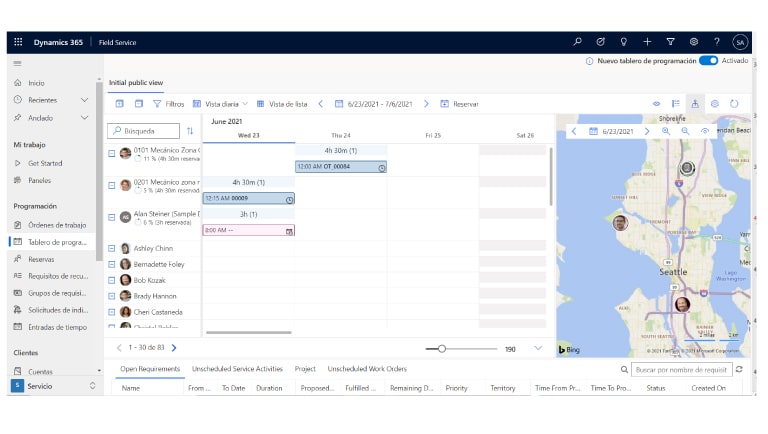This screenshot has height=434, width=768.
Task: Click the Filtros button
Action: pyautogui.click(x=168, y=104)
